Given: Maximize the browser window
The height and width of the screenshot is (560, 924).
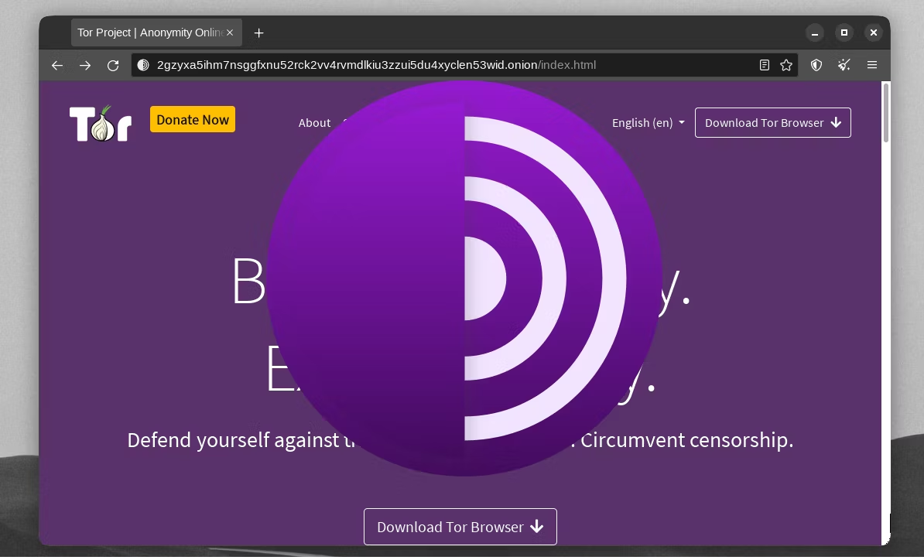Looking at the screenshot, I should [844, 33].
